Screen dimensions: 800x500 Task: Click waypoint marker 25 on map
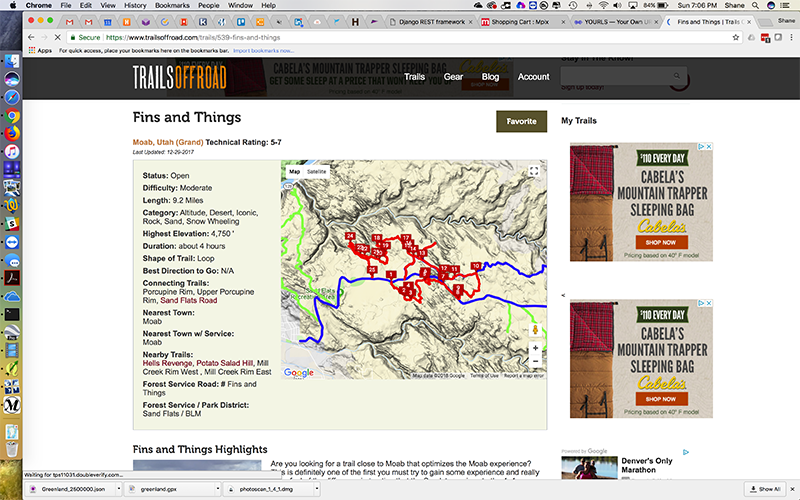click(372, 270)
